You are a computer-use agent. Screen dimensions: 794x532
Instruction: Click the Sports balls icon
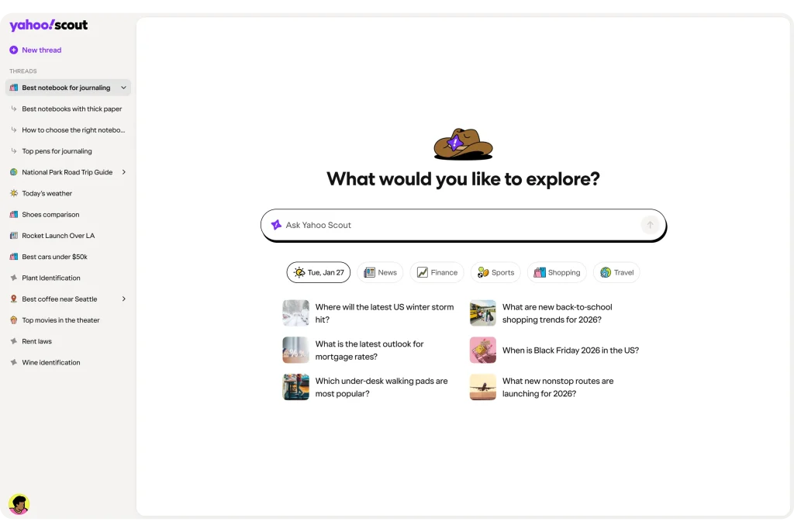(482, 272)
